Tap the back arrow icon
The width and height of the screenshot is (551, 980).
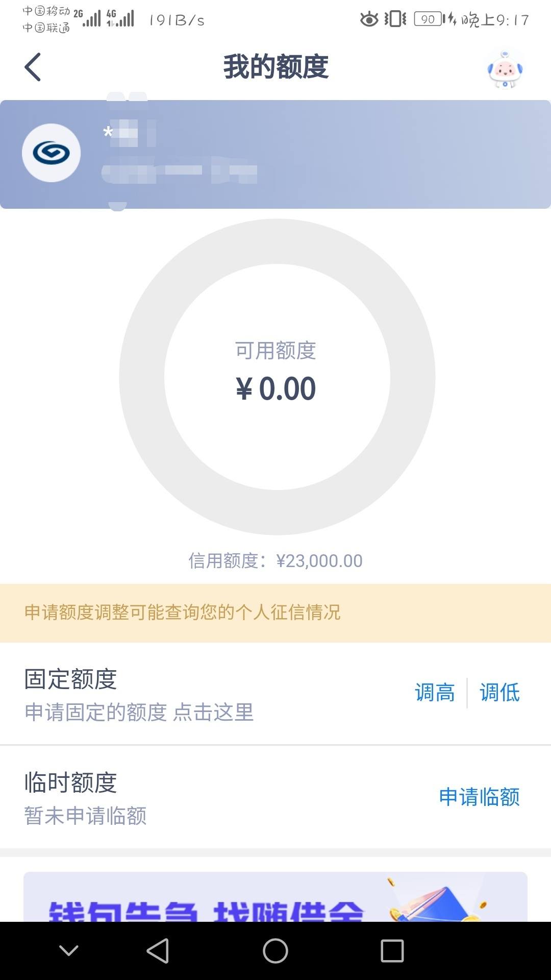point(33,67)
